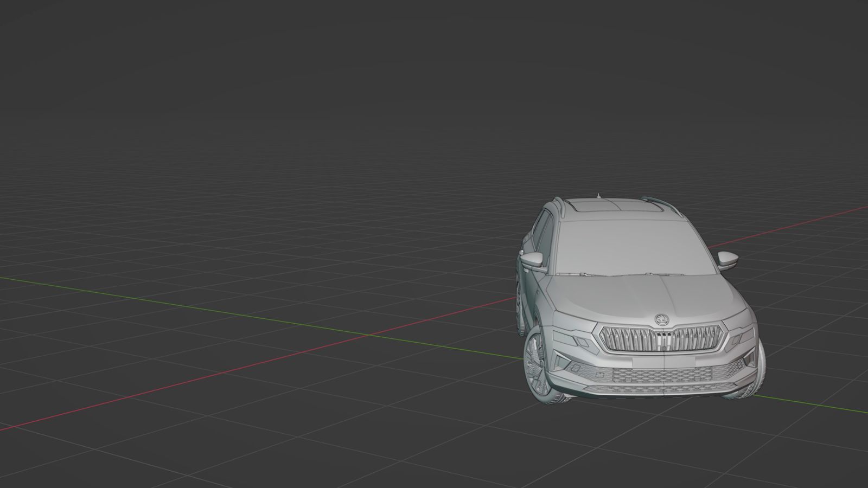Viewport: 868px width, 488px height.
Task: Select the car's front grille in the viewport
Action: [x=661, y=338]
